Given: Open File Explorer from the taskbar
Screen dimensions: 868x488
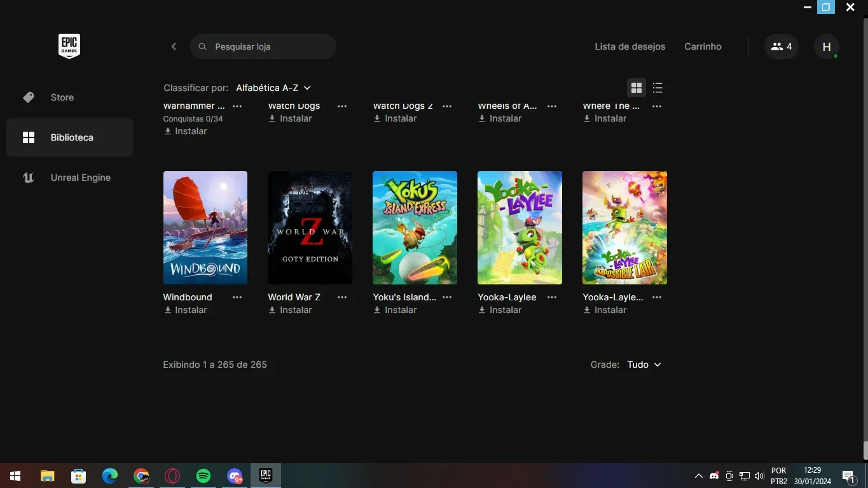Looking at the screenshot, I should (x=47, y=476).
